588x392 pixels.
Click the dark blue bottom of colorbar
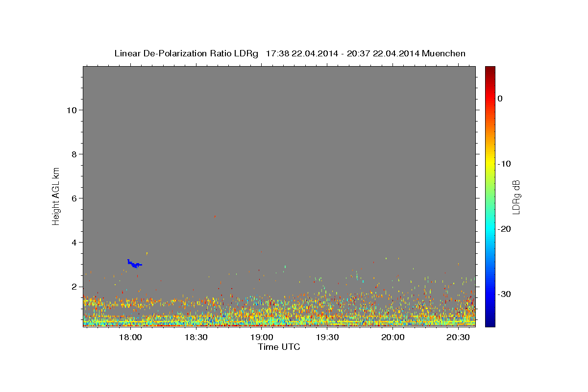tap(490, 323)
